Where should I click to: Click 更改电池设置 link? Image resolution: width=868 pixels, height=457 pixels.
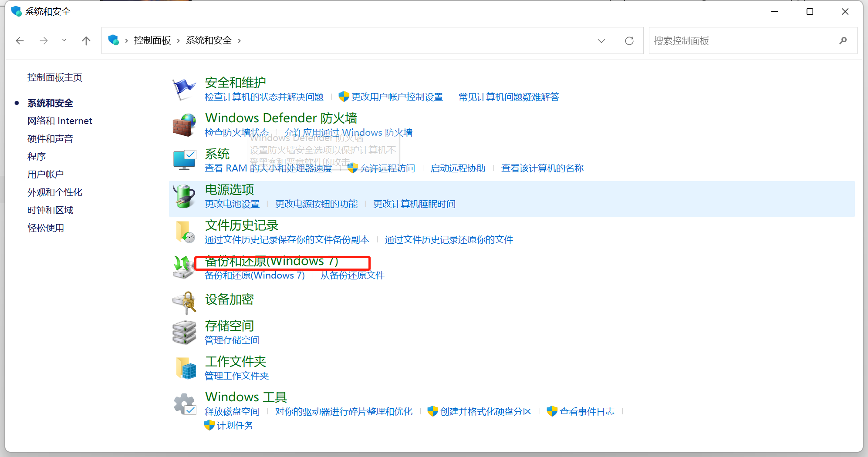click(x=232, y=204)
